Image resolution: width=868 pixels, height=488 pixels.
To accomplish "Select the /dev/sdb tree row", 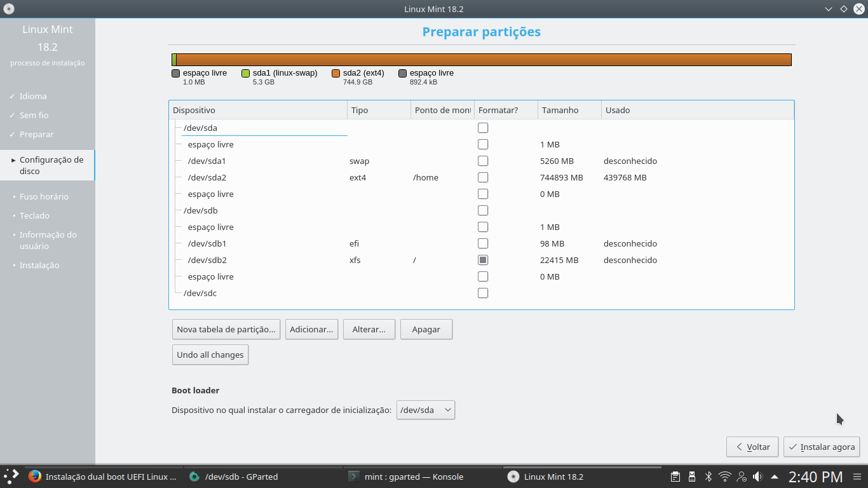I will (x=482, y=210).
